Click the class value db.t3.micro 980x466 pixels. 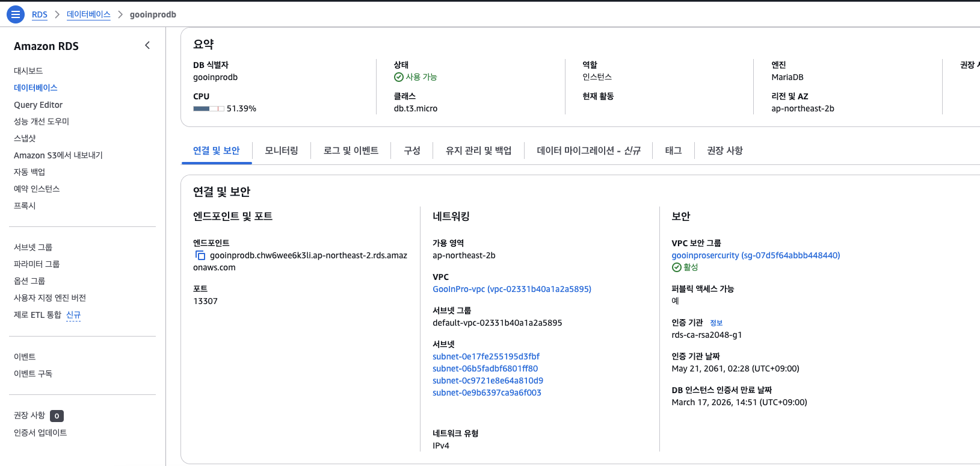click(x=416, y=108)
